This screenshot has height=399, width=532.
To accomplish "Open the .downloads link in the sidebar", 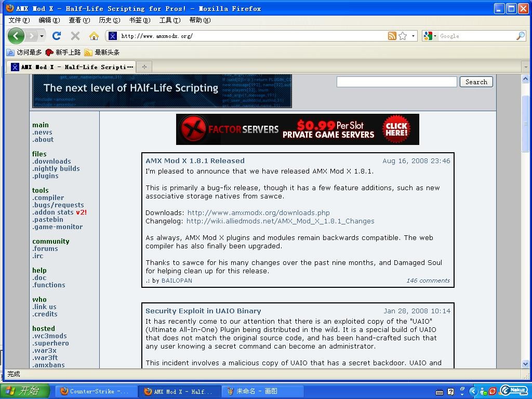I will tap(51, 162).
